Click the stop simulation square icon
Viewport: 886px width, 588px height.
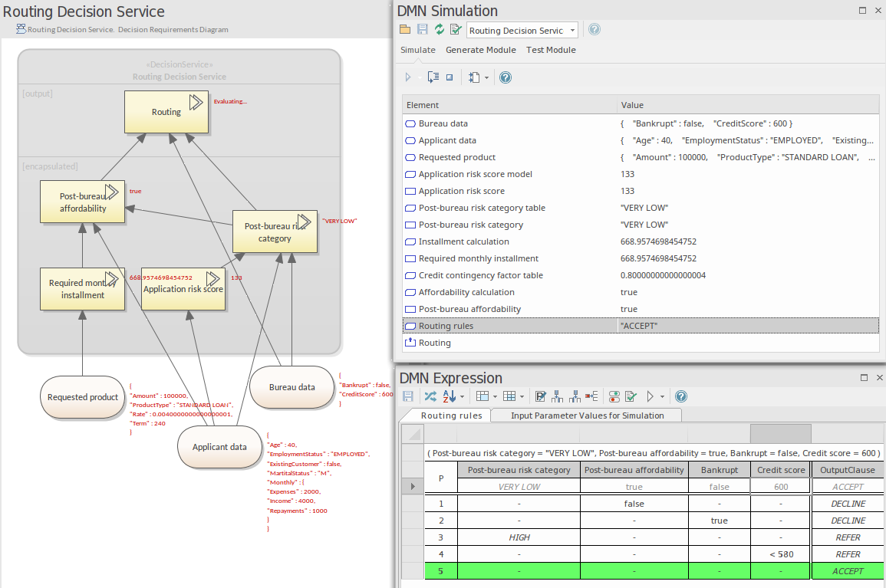[x=450, y=77]
